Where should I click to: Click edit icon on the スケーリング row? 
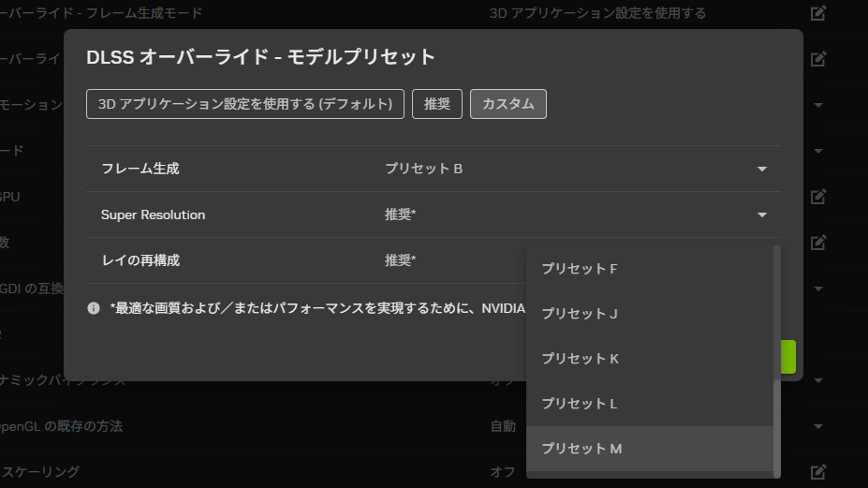pos(818,471)
